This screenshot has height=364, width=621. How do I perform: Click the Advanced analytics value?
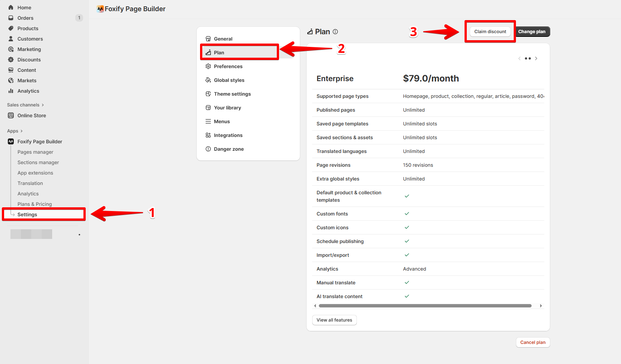click(x=415, y=269)
